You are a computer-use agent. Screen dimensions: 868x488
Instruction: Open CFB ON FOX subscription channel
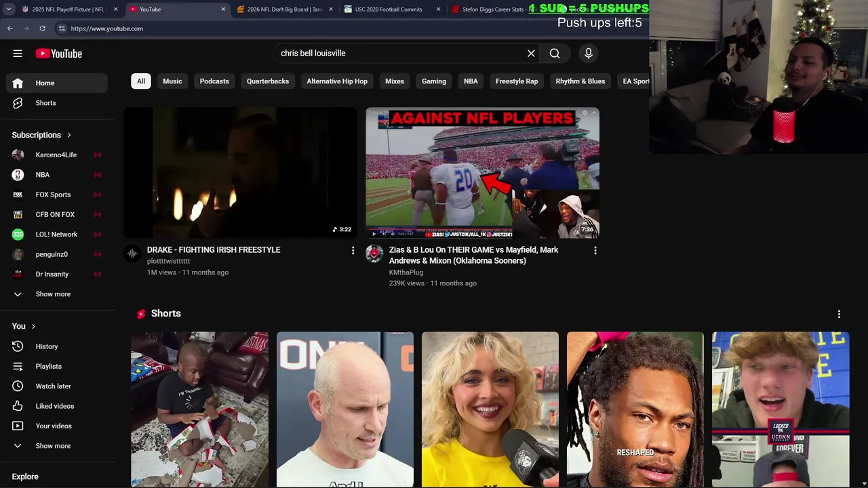pos(57,214)
